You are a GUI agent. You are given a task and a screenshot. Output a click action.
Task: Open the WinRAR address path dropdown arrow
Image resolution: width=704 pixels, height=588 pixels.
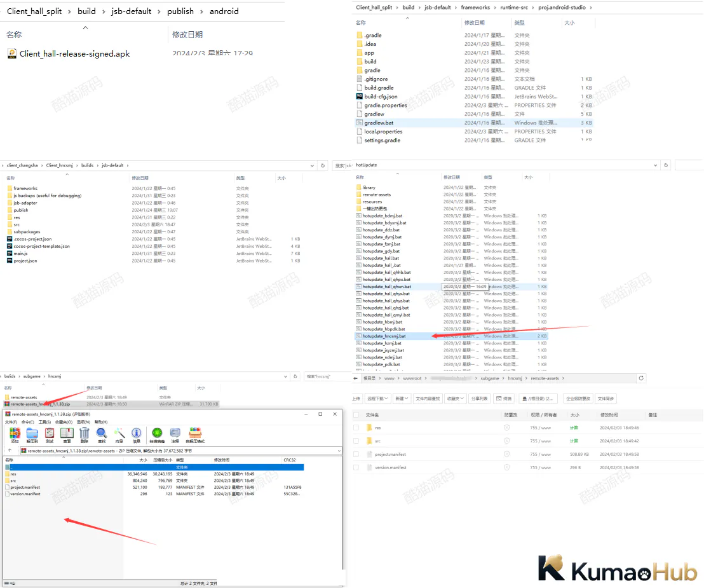pos(339,451)
